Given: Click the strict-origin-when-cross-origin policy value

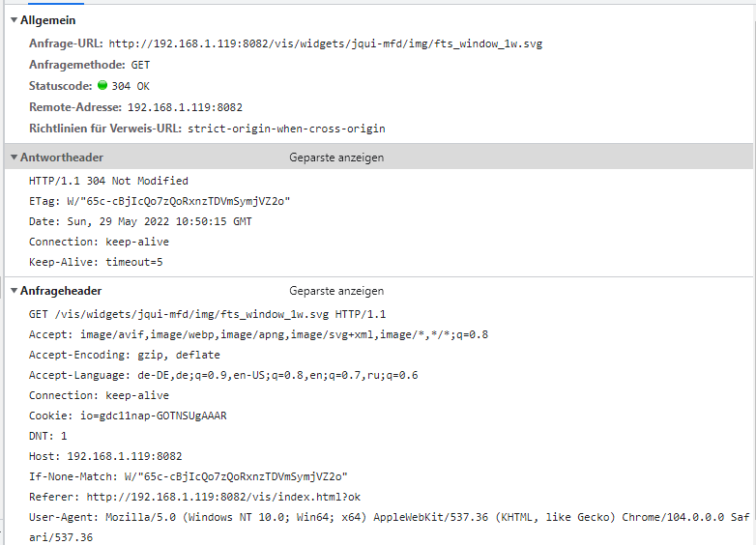Looking at the screenshot, I should coord(287,129).
